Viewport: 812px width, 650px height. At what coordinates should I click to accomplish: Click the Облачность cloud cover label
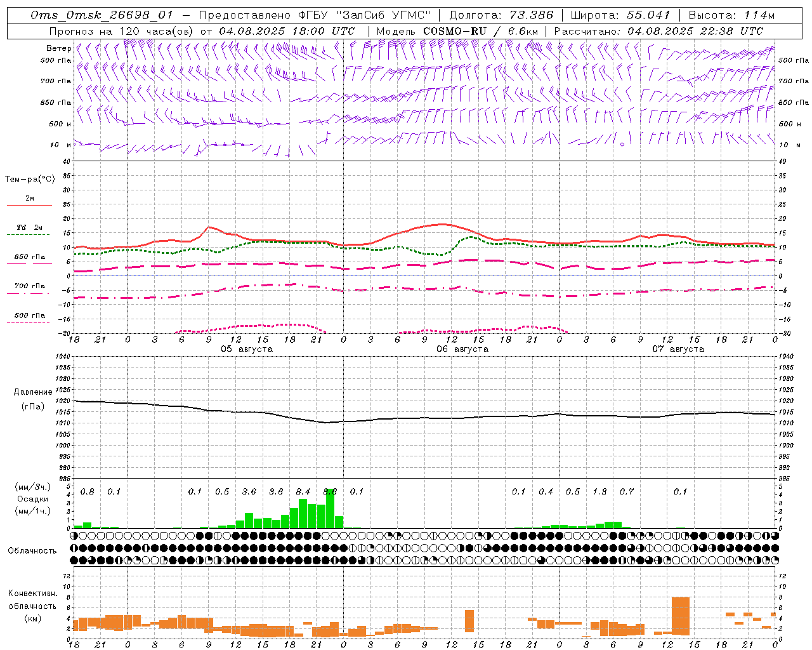pos(32,550)
